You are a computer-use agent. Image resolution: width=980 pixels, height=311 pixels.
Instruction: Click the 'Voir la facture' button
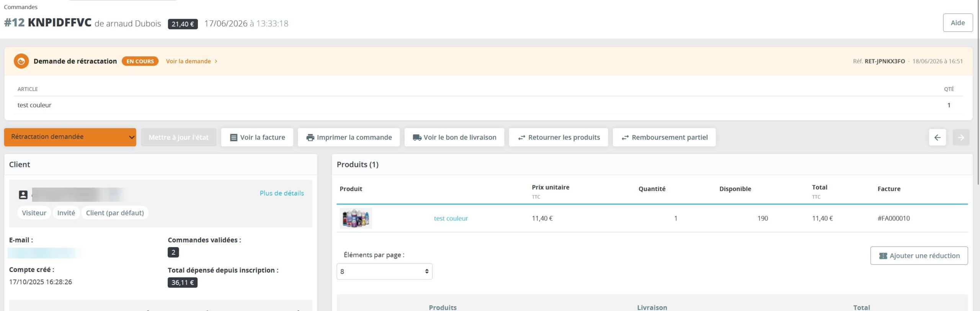[257, 137]
